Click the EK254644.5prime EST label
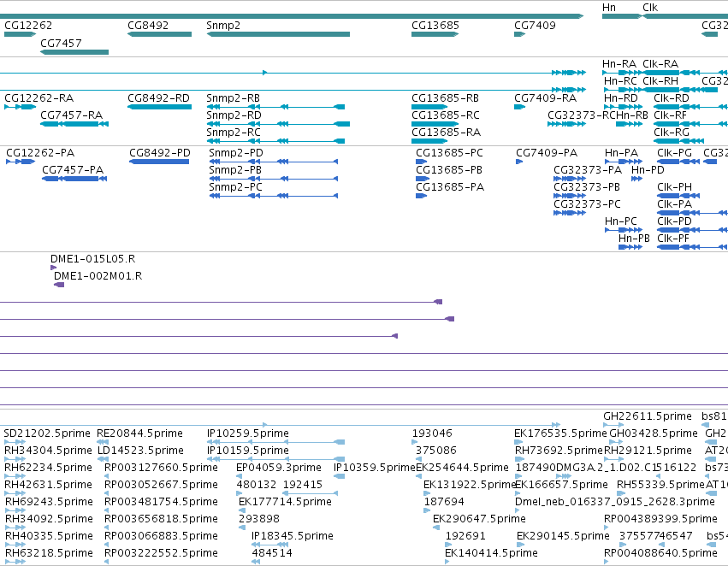 [463, 468]
